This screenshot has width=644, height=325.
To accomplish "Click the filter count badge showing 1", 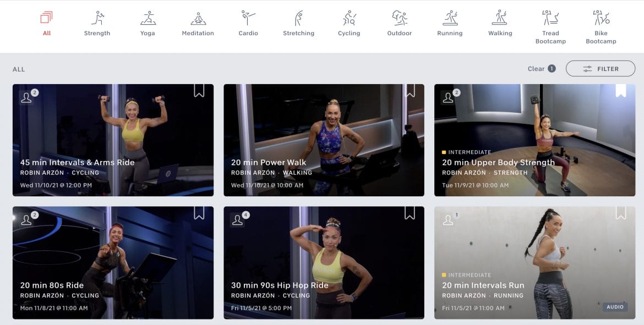I will (552, 69).
